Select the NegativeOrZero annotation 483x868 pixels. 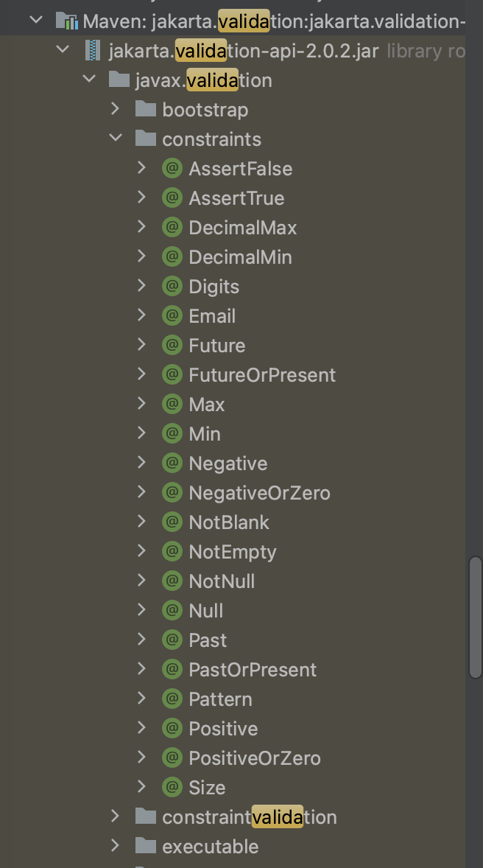(x=259, y=493)
